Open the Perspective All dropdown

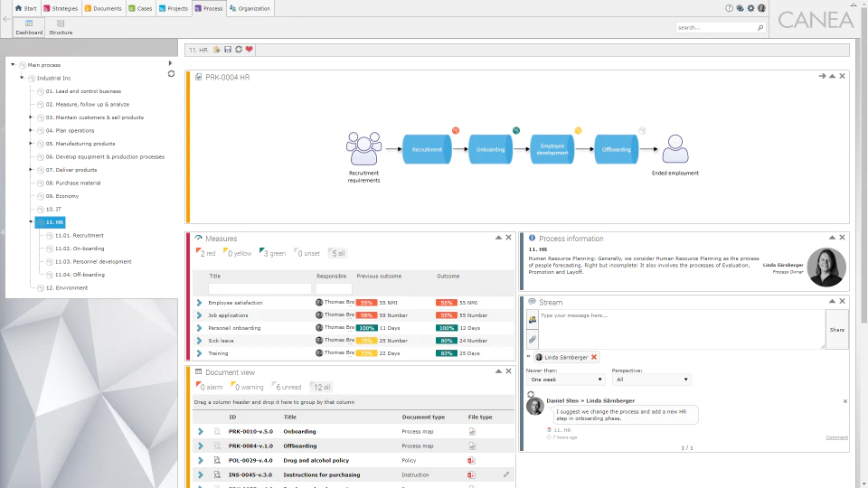click(x=651, y=380)
